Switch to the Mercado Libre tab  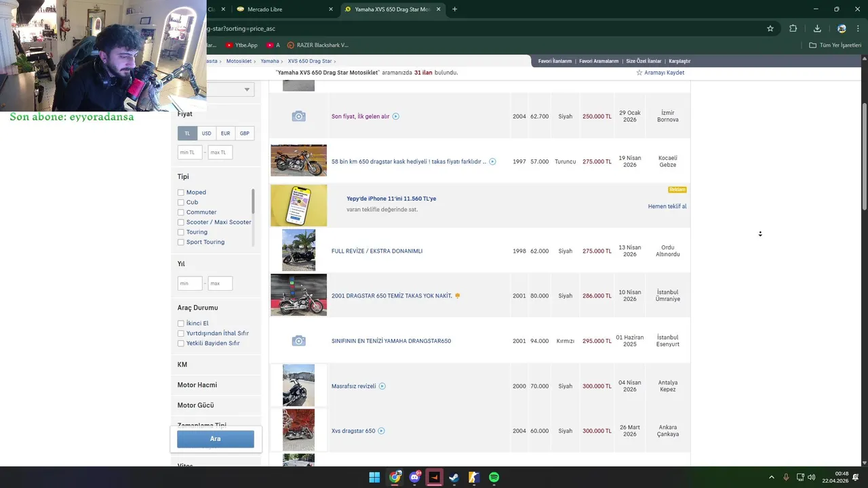click(x=285, y=9)
